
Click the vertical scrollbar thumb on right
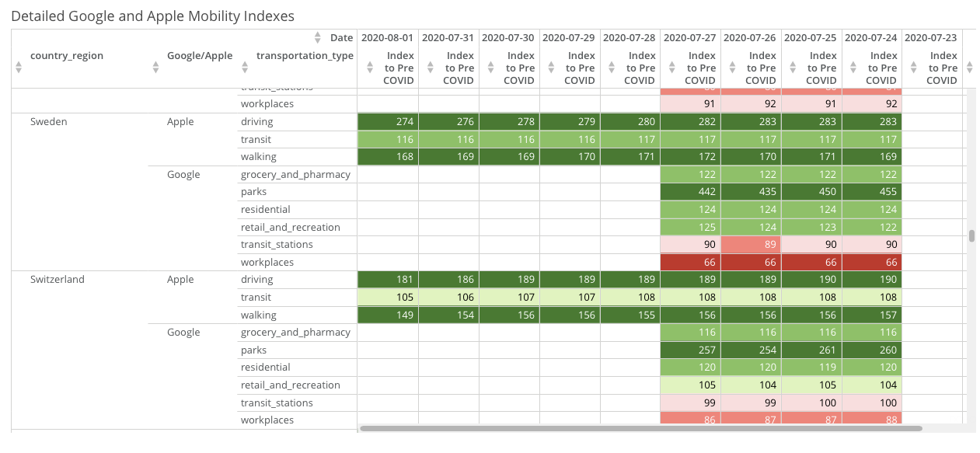tap(971, 236)
